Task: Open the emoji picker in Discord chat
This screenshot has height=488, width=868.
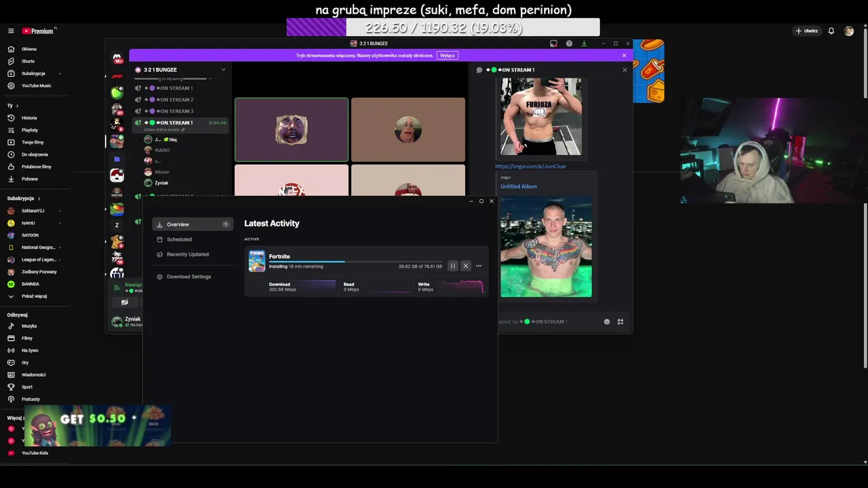Action: tap(607, 322)
